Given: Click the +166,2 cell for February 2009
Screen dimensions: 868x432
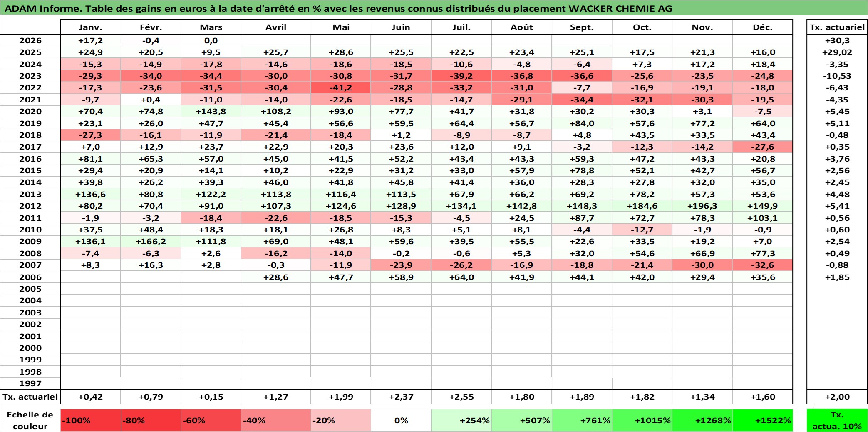Looking at the screenshot, I should pos(151,241).
